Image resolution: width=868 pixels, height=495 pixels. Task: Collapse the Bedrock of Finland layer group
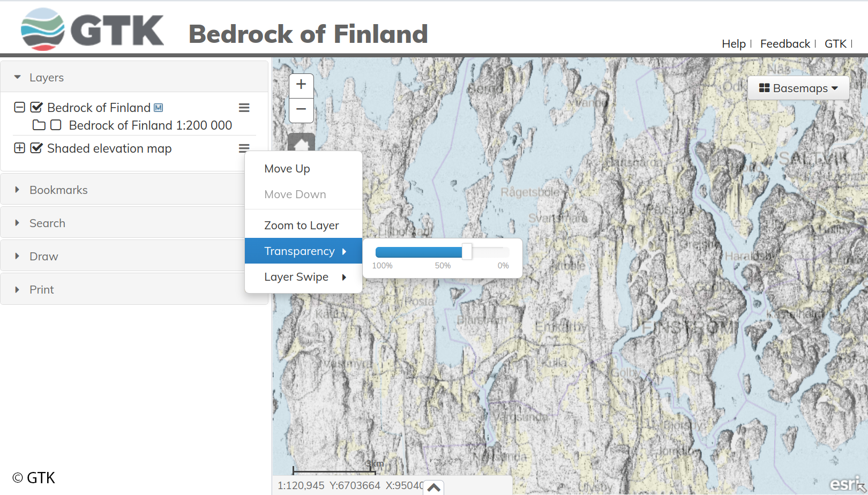(19, 108)
